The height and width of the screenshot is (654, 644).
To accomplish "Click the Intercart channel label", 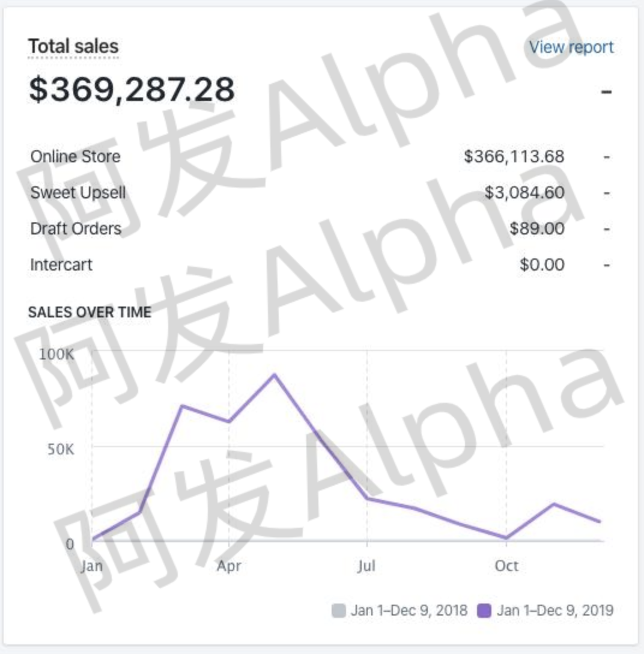I will (x=61, y=265).
